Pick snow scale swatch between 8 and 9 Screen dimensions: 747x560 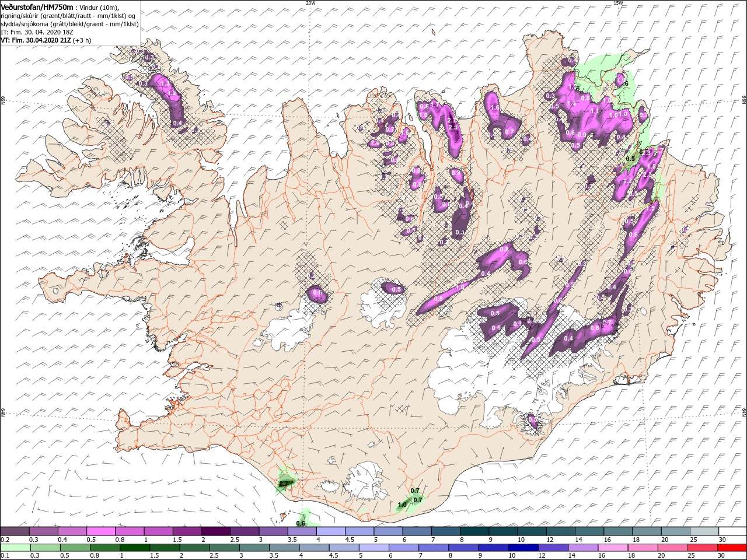click(x=474, y=531)
